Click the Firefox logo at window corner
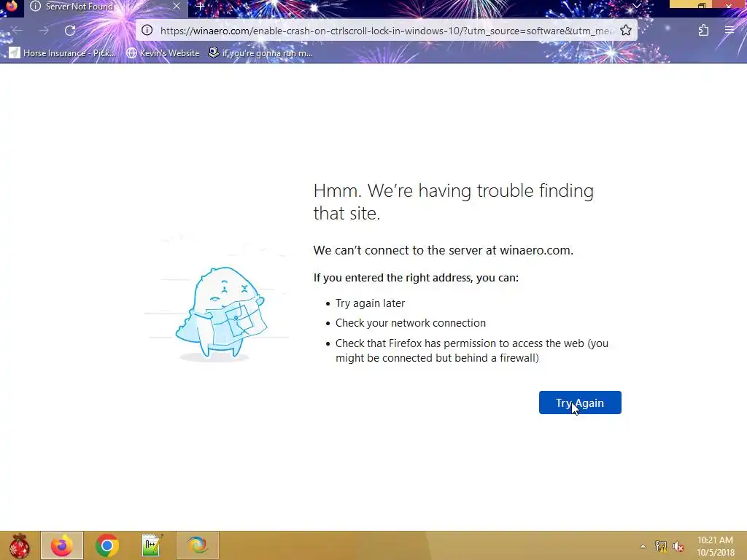Screen dimensions: 747x560 [12, 6]
